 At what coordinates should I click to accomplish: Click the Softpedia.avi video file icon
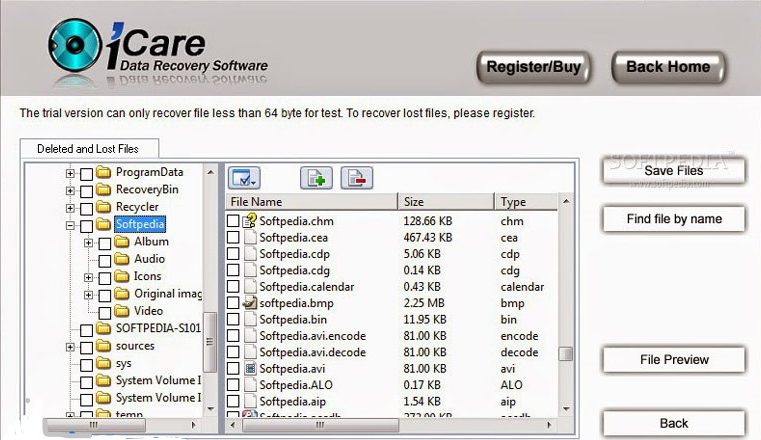point(249,369)
